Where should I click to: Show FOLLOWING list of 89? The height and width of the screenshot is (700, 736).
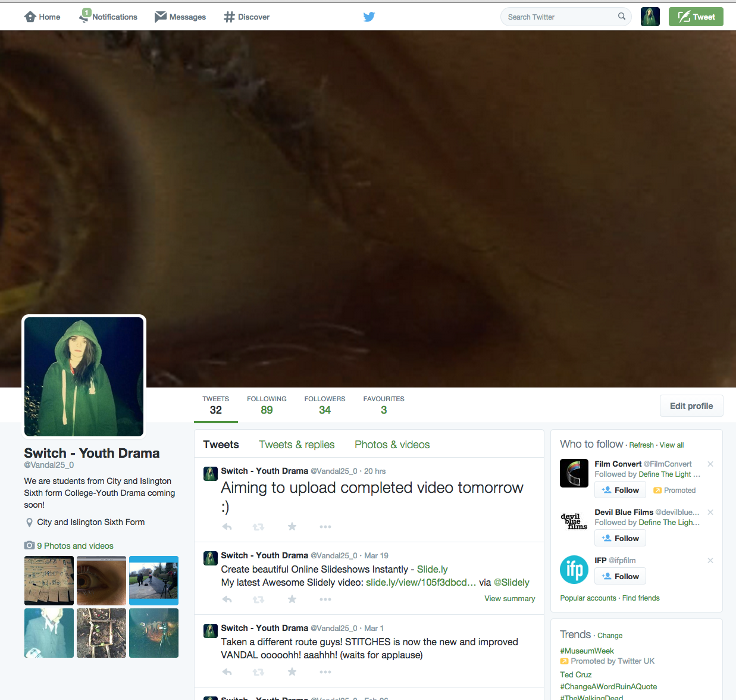[x=267, y=405]
